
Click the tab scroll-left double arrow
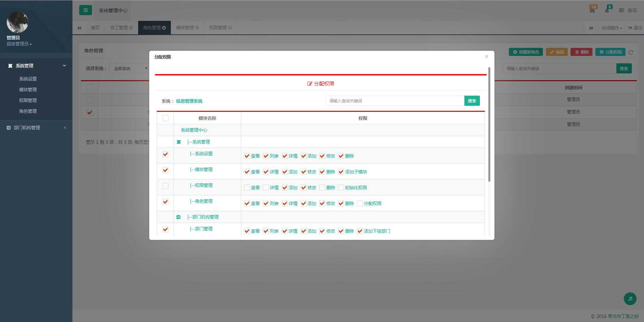click(79, 28)
